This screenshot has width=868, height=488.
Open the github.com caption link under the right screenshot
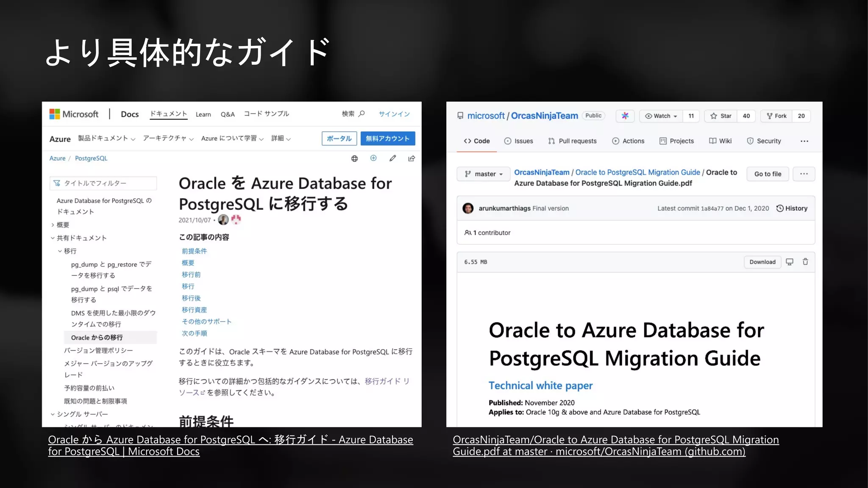coord(616,446)
